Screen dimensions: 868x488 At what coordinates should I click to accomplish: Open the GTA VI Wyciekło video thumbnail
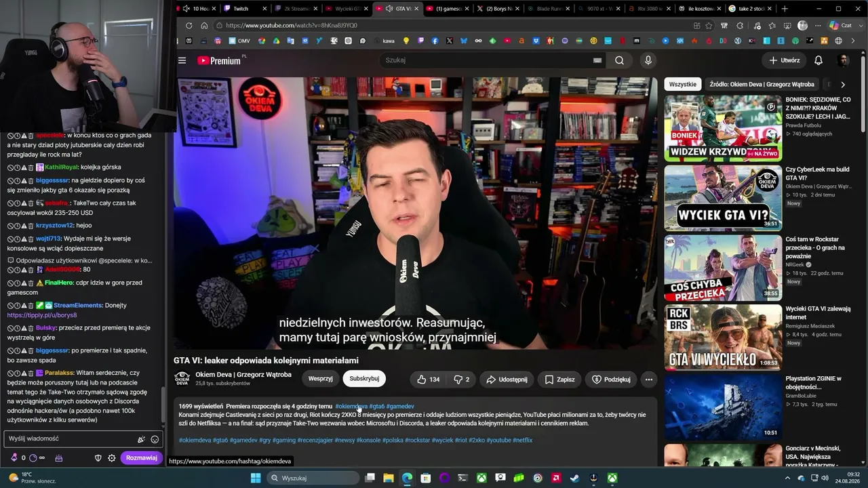click(x=723, y=338)
